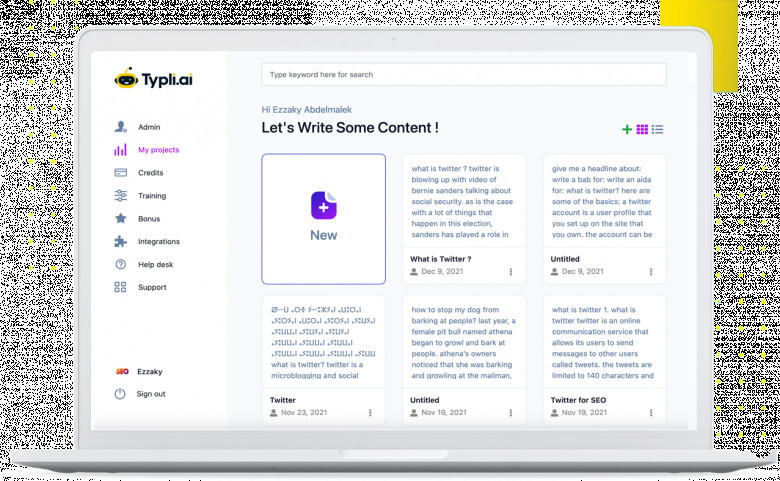Open three-dot menu on Nov 23 'Twitter' card
Image resolution: width=780 pixels, height=481 pixels.
point(370,412)
